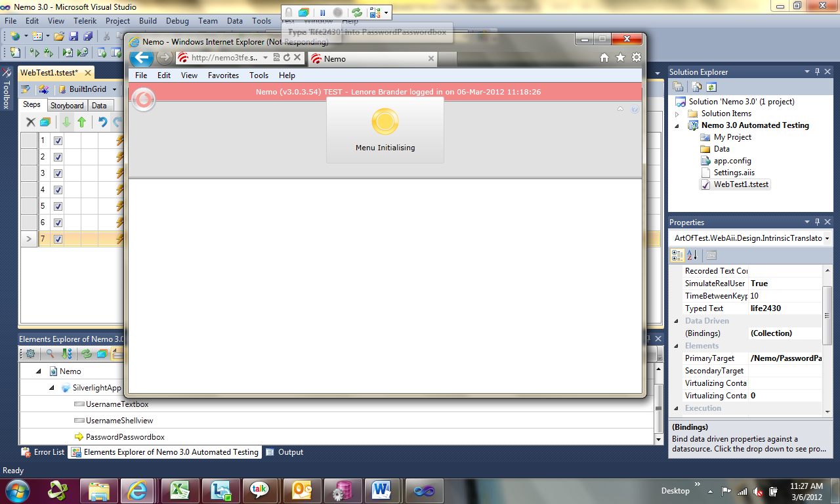Click the Cut scissors icon in toolbar

tap(108, 36)
